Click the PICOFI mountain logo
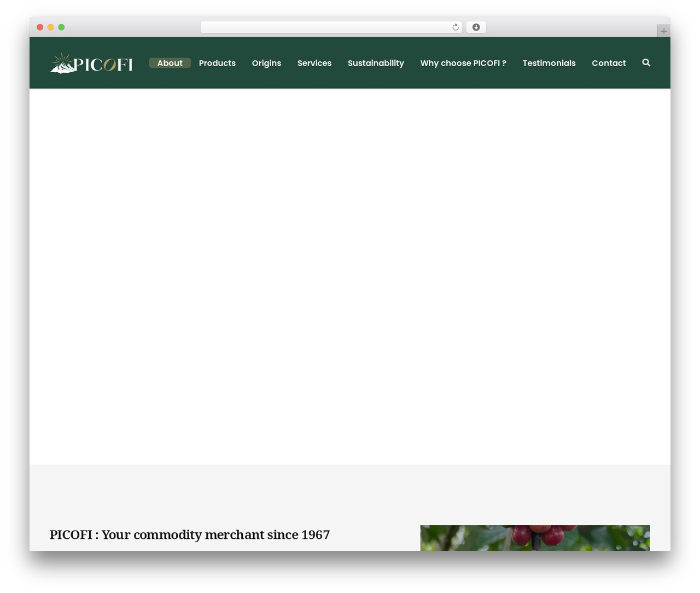700x593 pixels. coord(91,63)
